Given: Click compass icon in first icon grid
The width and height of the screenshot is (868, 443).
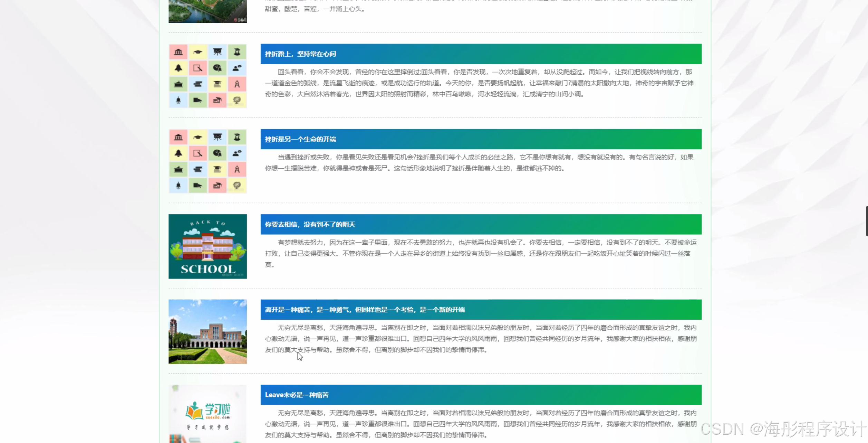Looking at the screenshot, I should 237,84.
